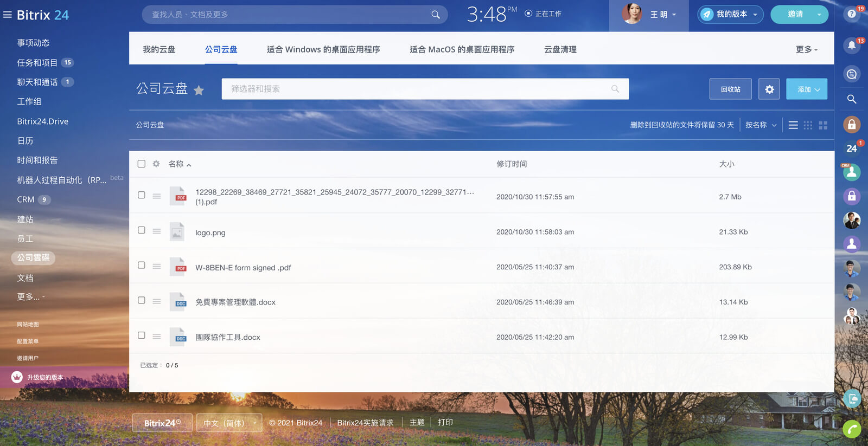Image resolution: width=868 pixels, height=446 pixels.
Task: Click the 主题 footer link
Action: (x=417, y=422)
